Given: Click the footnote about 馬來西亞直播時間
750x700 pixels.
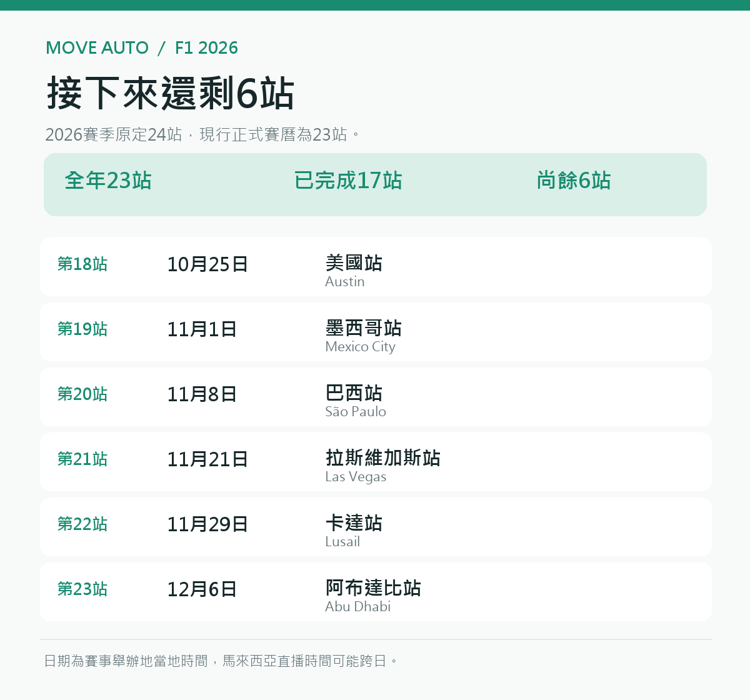Looking at the screenshot, I should 221,661.
